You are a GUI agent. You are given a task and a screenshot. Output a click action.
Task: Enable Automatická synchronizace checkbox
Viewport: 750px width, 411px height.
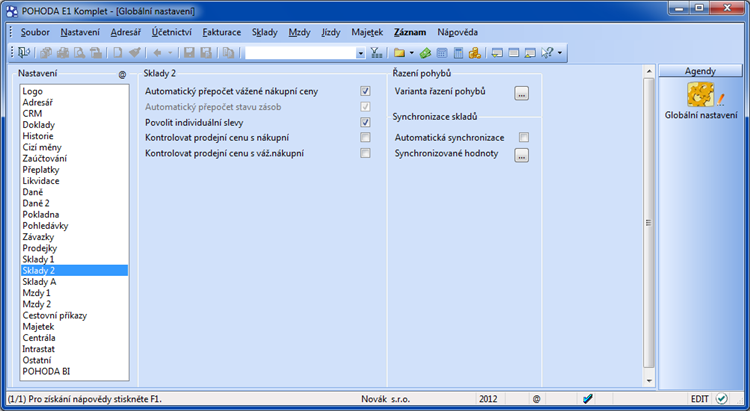[x=524, y=138]
